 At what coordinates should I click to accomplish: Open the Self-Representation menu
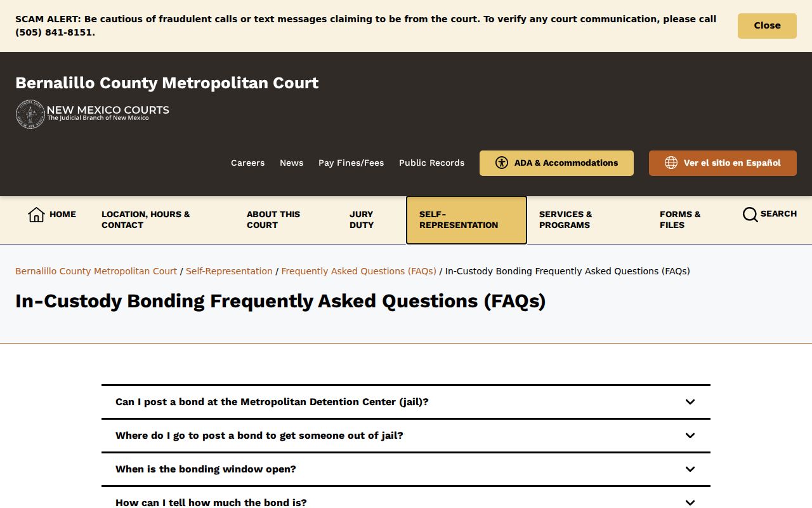[x=466, y=220]
